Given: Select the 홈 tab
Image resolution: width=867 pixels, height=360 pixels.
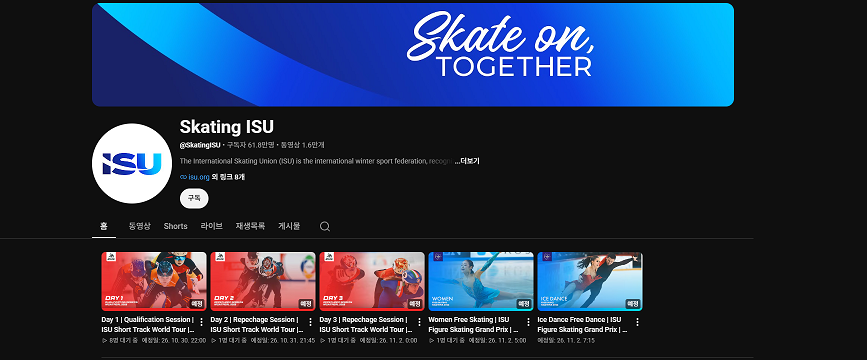Looking at the screenshot, I should coord(104,226).
